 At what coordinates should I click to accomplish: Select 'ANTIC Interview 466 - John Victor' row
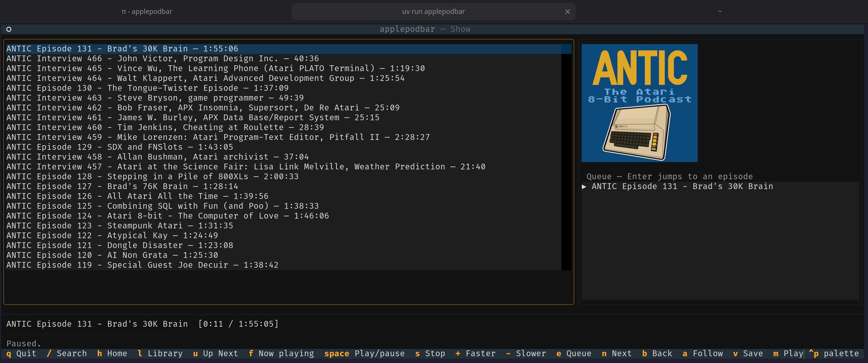[x=284, y=58]
